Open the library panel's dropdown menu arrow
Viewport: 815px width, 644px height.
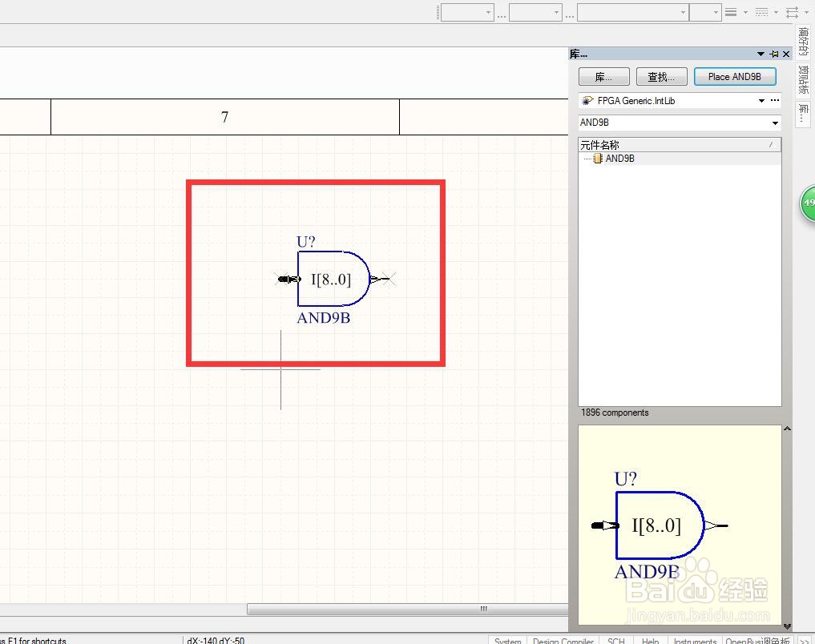coord(761,54)
